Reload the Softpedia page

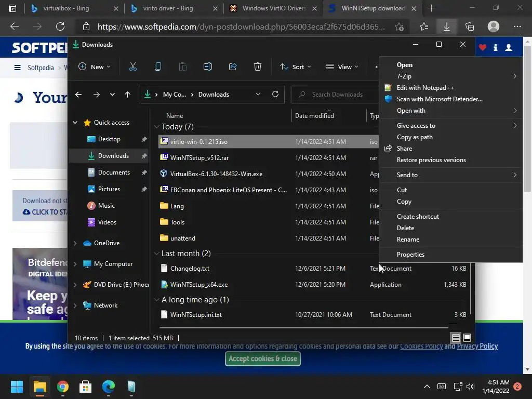(x=60, y=26)
